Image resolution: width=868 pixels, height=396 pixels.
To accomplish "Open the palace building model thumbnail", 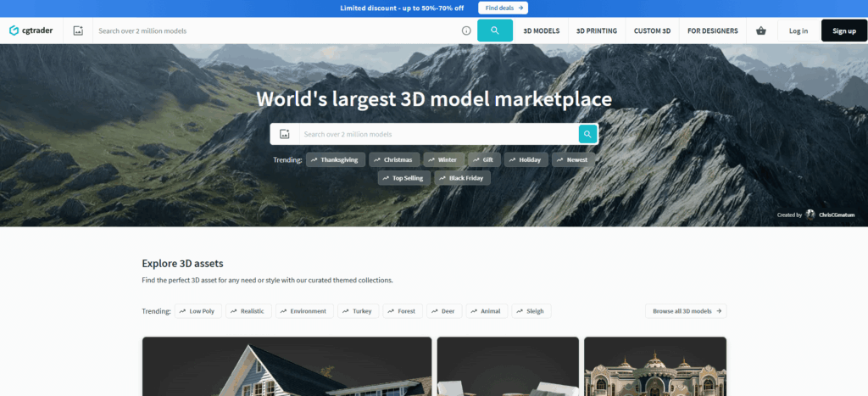I will [x=655, y=366].
